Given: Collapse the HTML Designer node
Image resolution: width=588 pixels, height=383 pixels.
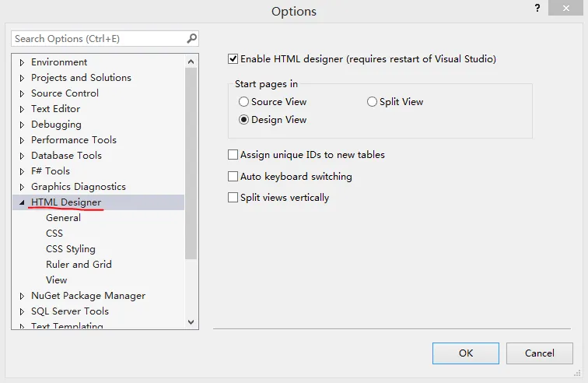Looking at the screenshot, I should pos(23,202).
